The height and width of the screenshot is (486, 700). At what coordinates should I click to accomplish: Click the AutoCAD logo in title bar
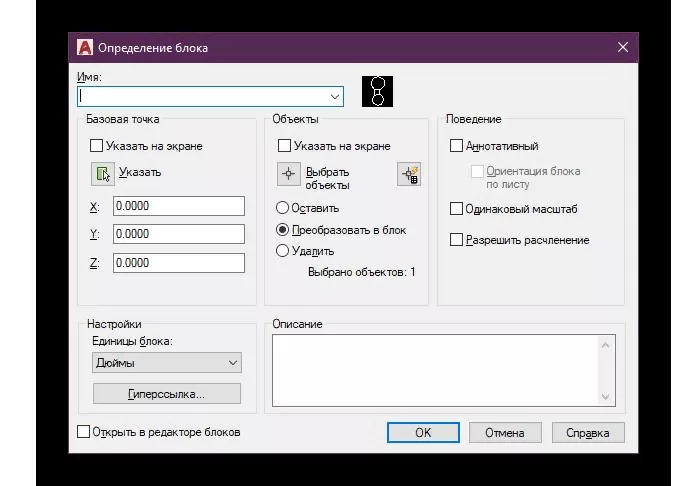(85, 47)
